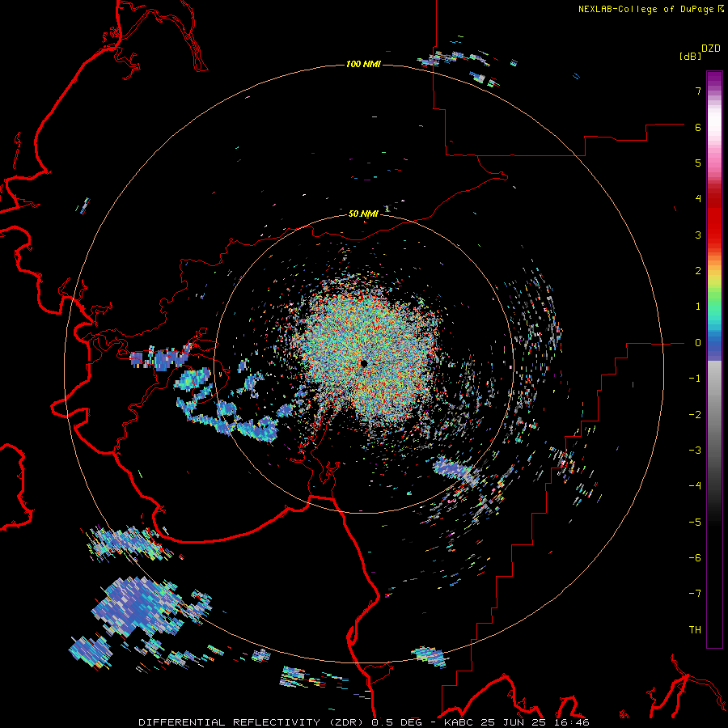Viewport: 728px width, 728px height.
Task: Click the 4 value on the color scale
Action: tap(698, 199)
